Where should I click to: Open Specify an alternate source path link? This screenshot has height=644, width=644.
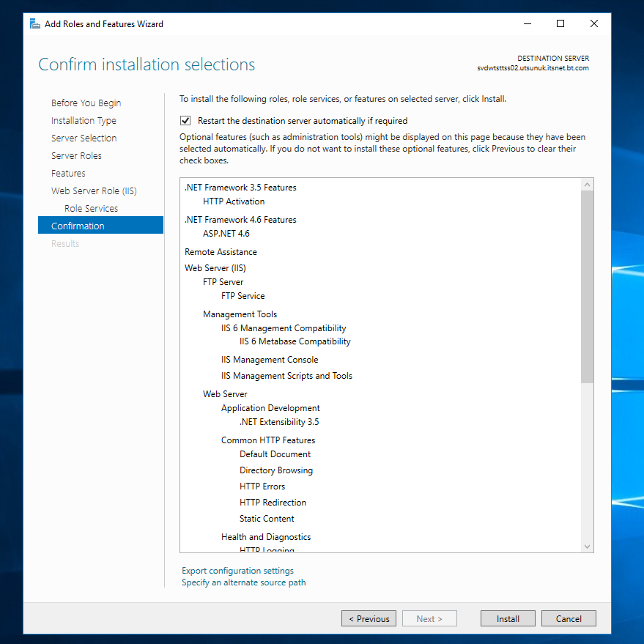click(x=243, y=582)
